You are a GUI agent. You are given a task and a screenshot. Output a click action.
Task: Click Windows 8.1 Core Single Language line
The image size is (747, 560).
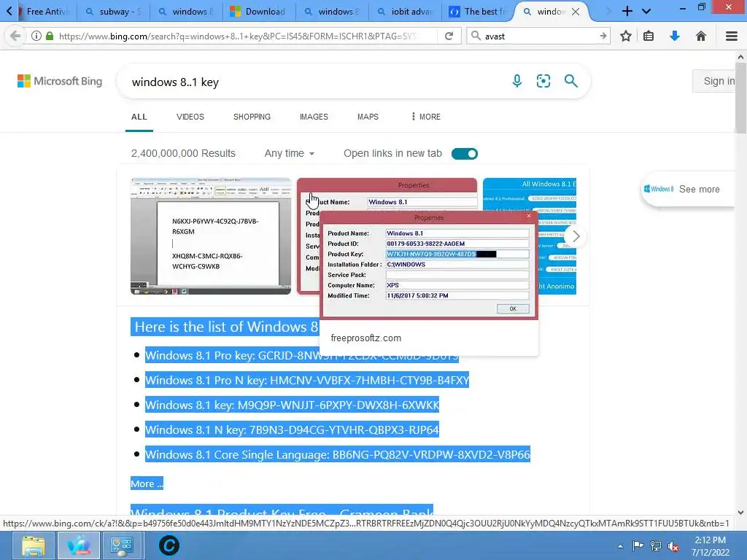pos(337,454)
